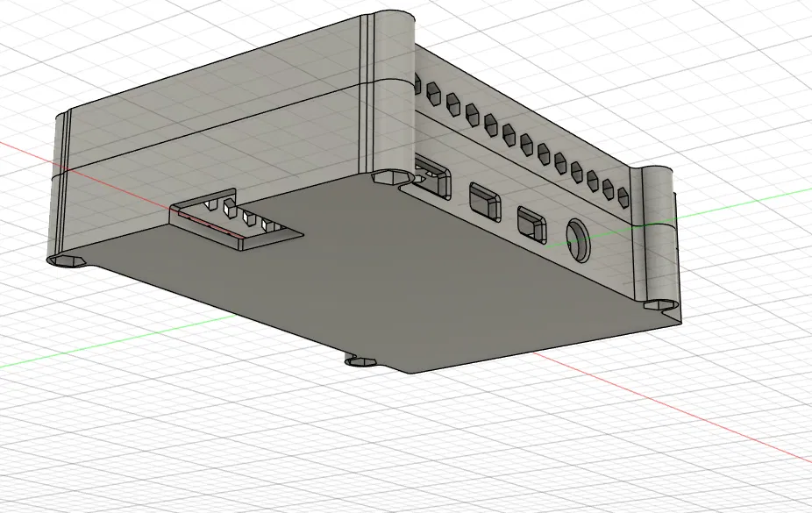Viewport: 812px width, 513px height.
Task: Click the circular audio jack hole
Action: 579,239
